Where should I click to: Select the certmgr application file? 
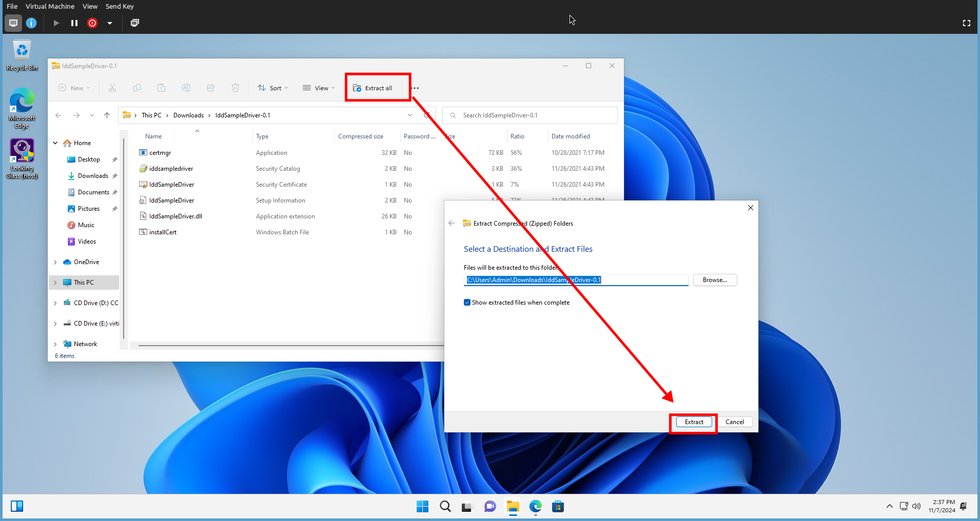coord(160,153)
